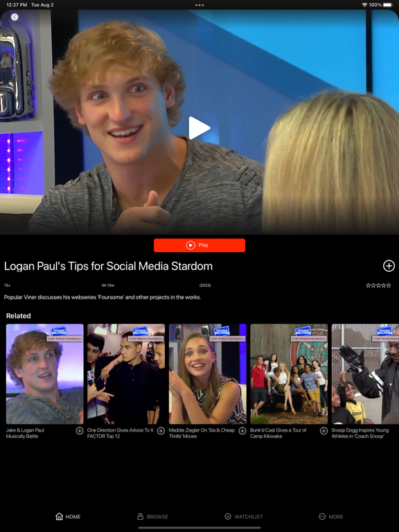The width and height of the screenshot is (399, 532).
Task: Select 'Snoop Dogg Inspires Young Athletes' title
Action: point(360,433)
